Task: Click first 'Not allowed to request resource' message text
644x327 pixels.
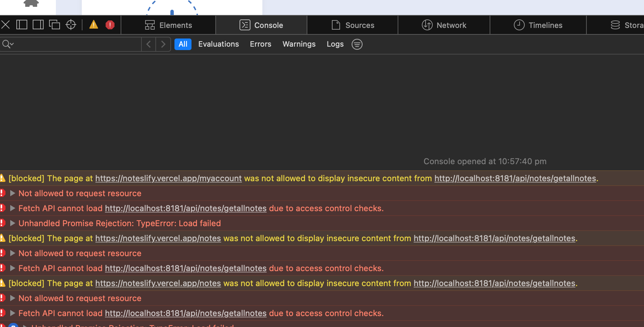Action: tap(80, 193)
